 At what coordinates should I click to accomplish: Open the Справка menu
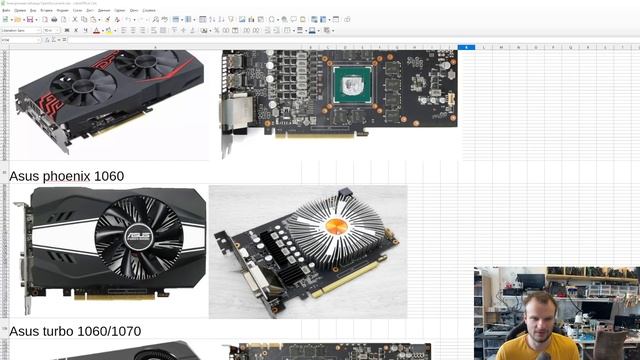point(149,10)
